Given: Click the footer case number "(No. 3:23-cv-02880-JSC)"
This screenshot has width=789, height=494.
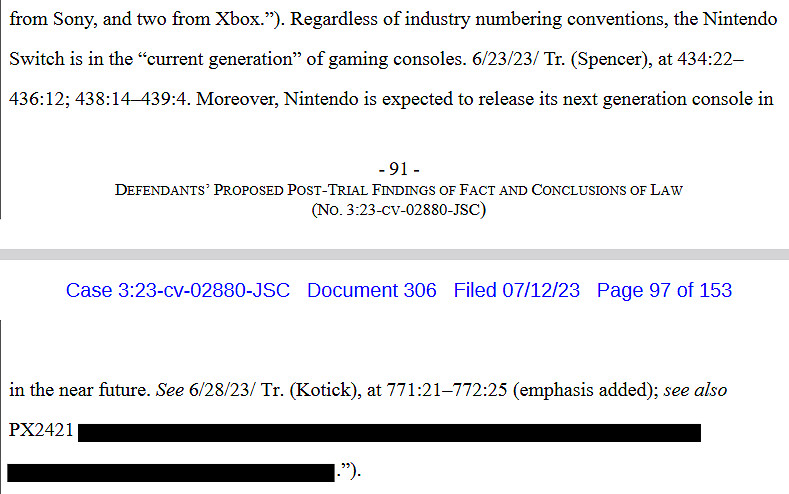Looking at the screenshot, I should click(399, 210).
